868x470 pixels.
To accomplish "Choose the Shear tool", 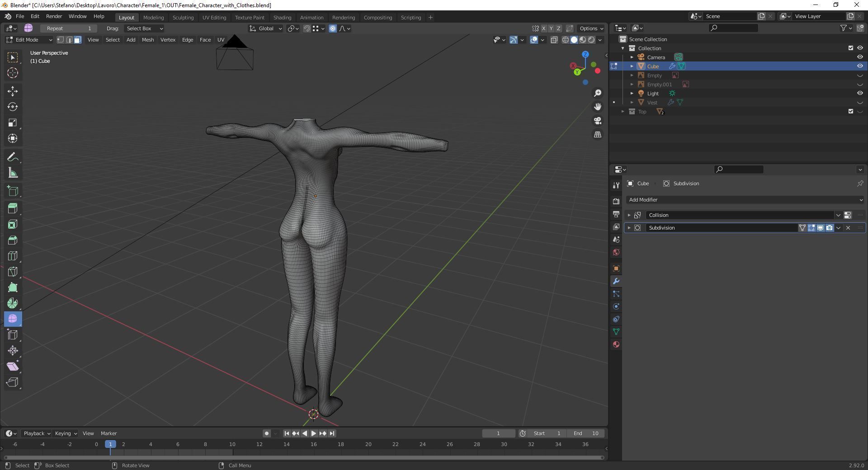I will (x=13, y=367).
